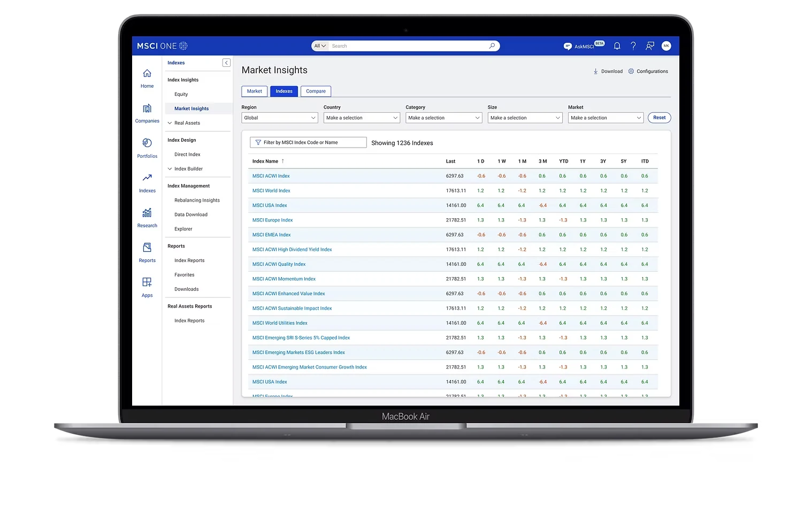The image size is (812, 507).
Task: Open the Home section in sidebar
Action: 147,78
